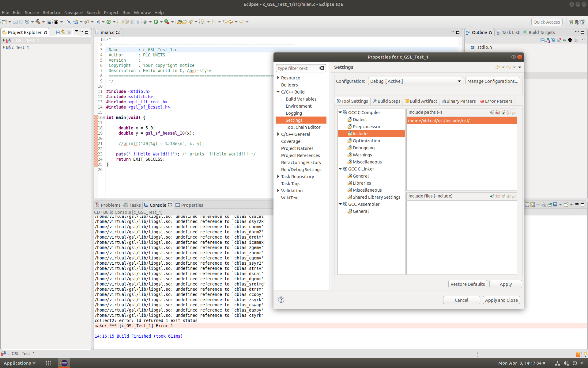Open the Configuration dropdown showing Debug [Active]

(x=415, y=81)
